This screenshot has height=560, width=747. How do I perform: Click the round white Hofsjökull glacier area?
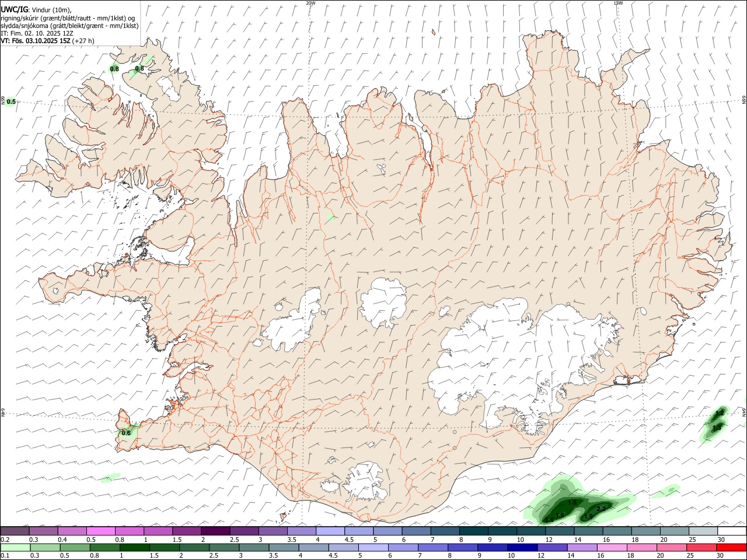383,302
